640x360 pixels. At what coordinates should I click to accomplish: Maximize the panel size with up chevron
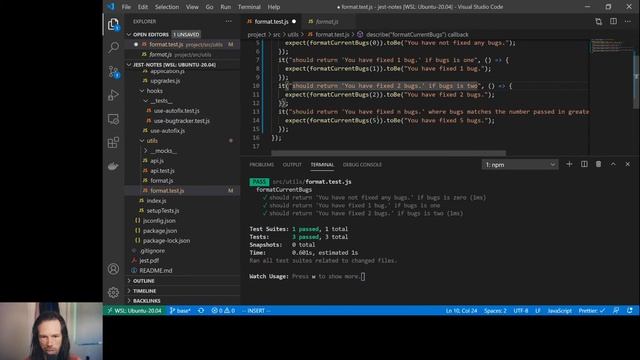point(613,164)
